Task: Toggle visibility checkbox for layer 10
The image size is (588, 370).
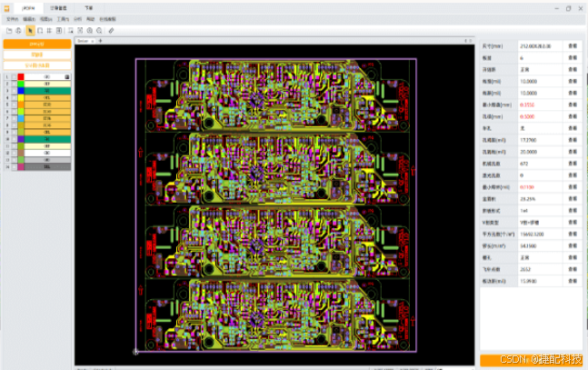Action: coord(14,139)
